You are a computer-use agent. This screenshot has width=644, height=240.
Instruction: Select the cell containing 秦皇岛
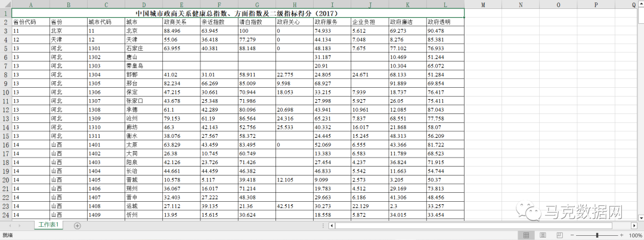pyautogui.click(x=144, y=66)
